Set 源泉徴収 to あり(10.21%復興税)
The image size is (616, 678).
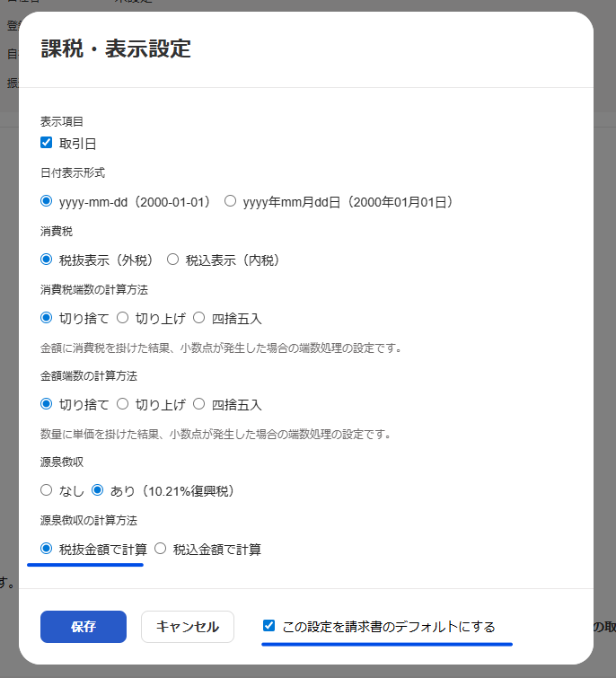pos(98,490)
